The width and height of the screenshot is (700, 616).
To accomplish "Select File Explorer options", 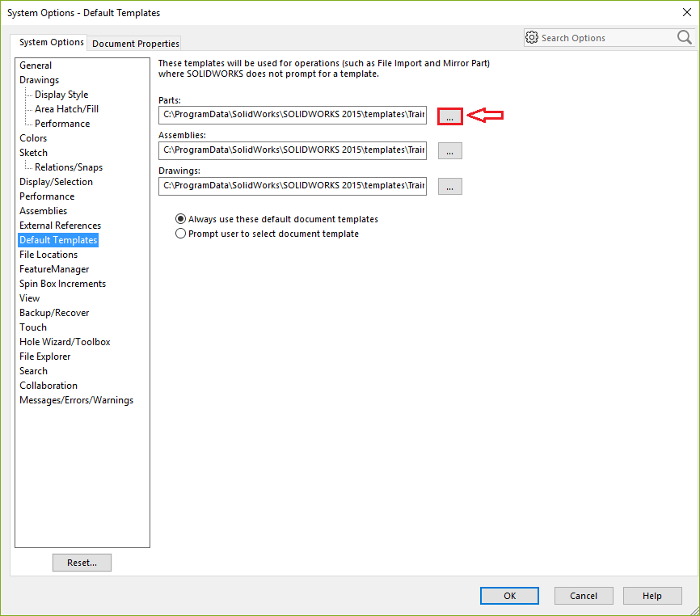I will click(x=45, y=357).
